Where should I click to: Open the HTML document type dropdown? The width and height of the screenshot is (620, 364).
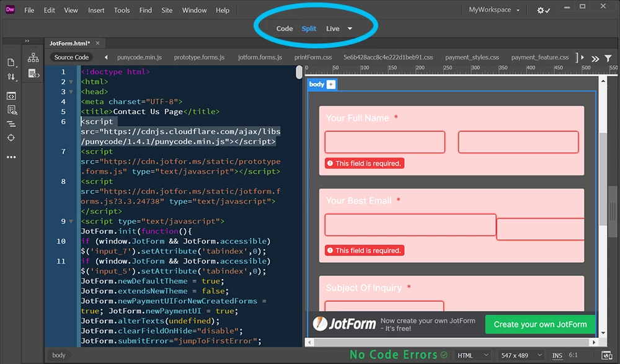click(x=473, y=355)
